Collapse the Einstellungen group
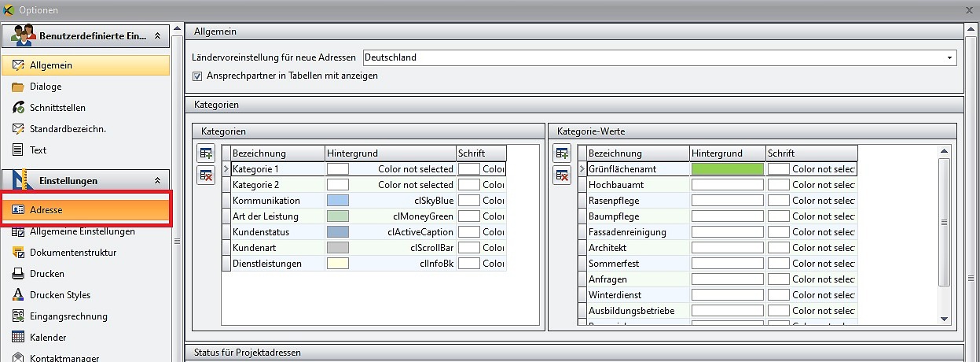980x362 pixels. 157,181
